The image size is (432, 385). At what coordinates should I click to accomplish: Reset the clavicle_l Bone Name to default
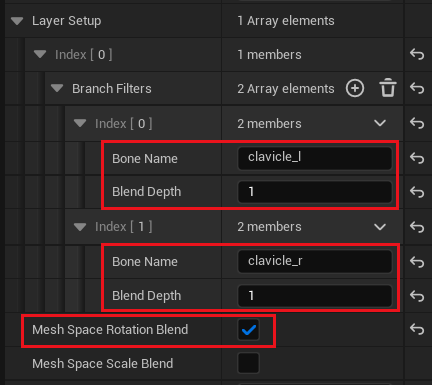417,158
